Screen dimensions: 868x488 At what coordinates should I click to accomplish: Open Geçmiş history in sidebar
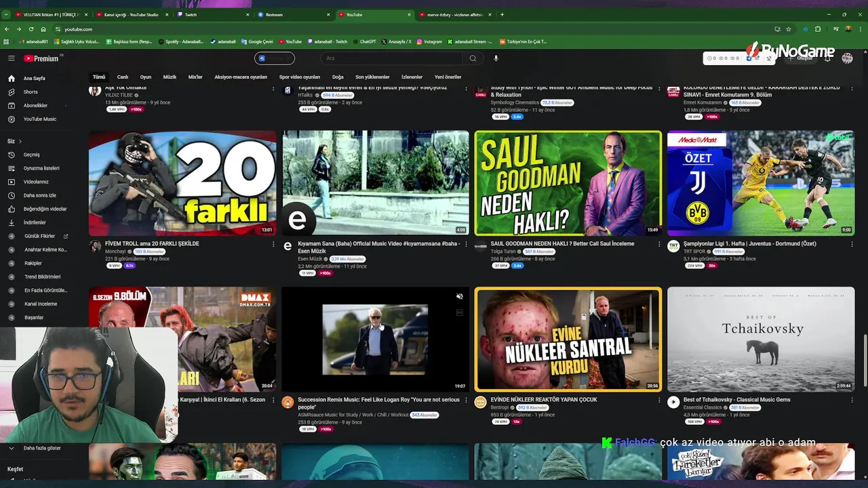tap(32, 155)
